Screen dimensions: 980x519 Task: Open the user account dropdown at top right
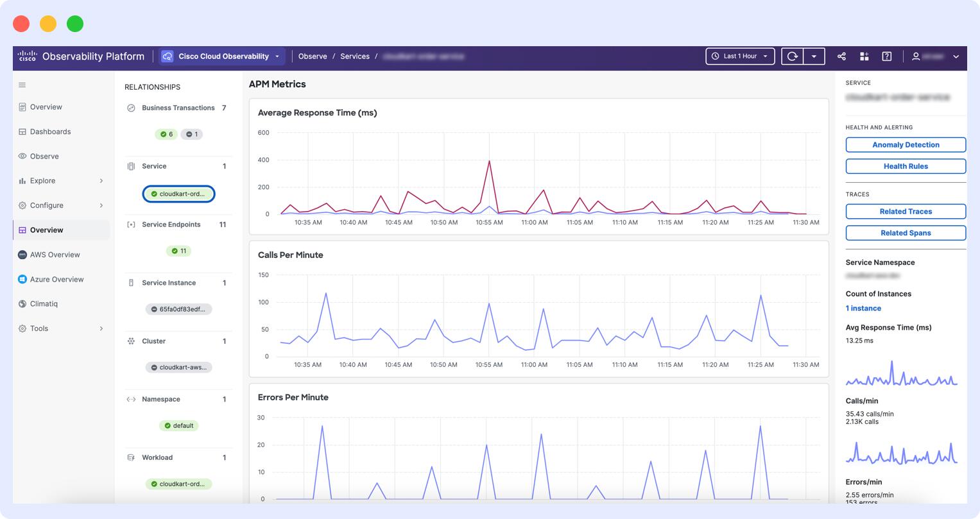coord(935,56)
